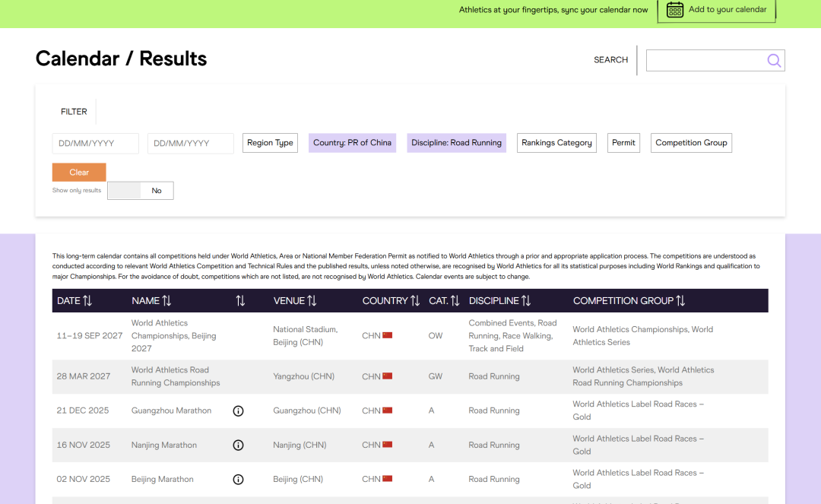Open the Guangzhou Marathon event link
The width and height of the screenshot is (821, 504).
pyautogui.click(x=171, y=410)
